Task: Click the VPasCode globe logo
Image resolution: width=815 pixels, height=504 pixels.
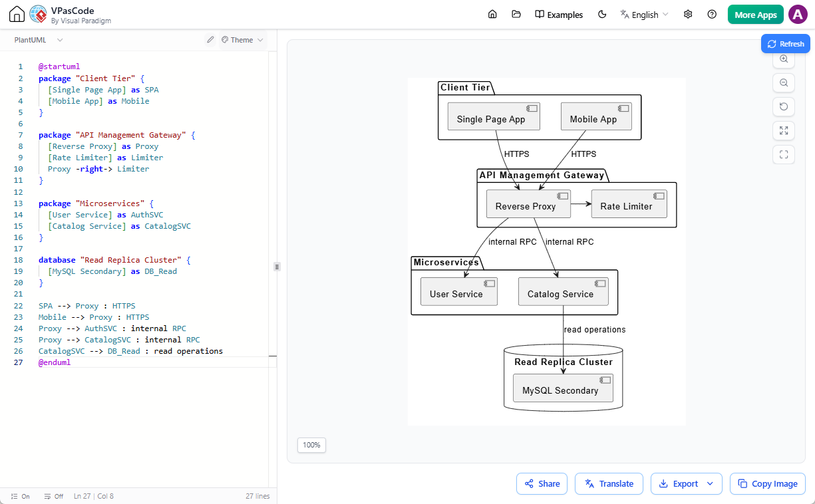Action: [x=39, y=14]
